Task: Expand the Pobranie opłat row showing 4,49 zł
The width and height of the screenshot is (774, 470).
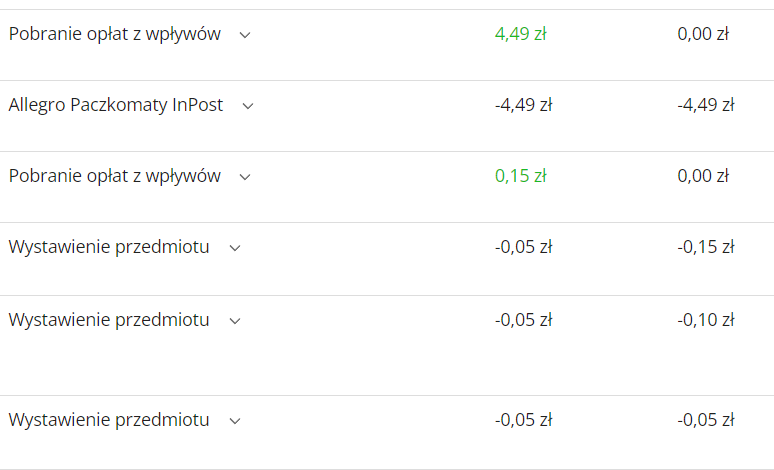Action: (x=245, y=34)
